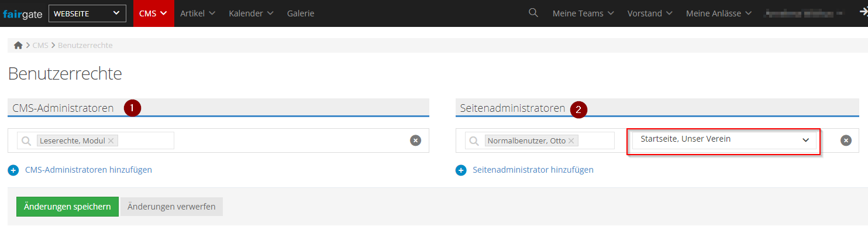Open the Artikel menu

198,13
